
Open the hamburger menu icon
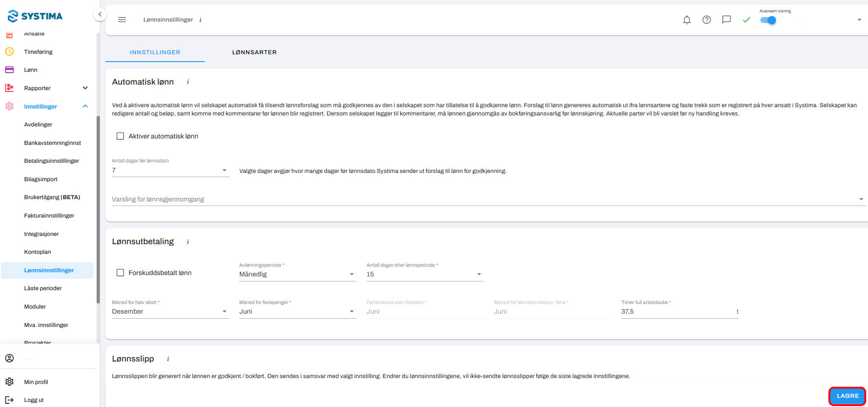(x=122, y=20)
